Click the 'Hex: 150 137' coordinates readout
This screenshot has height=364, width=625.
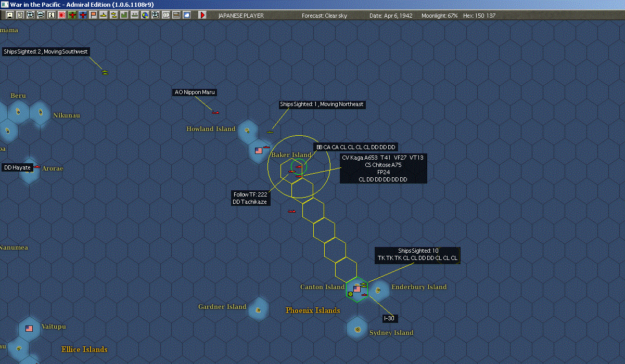(479, 16)
